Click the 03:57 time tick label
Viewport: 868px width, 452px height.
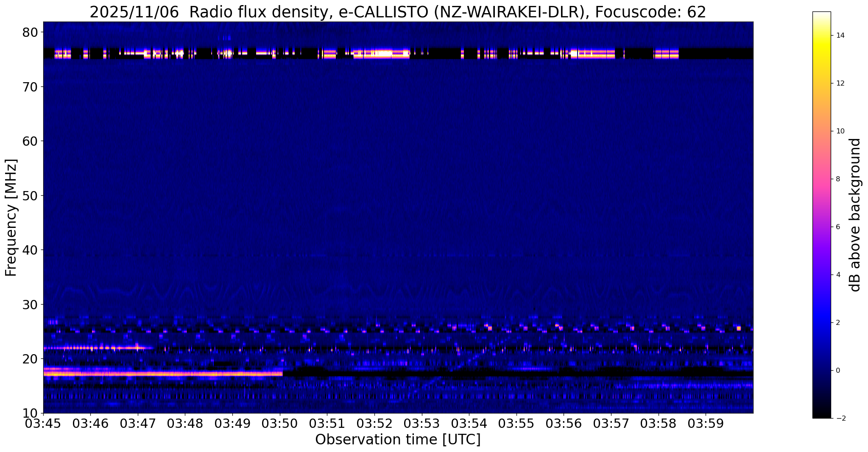(611, 424)
